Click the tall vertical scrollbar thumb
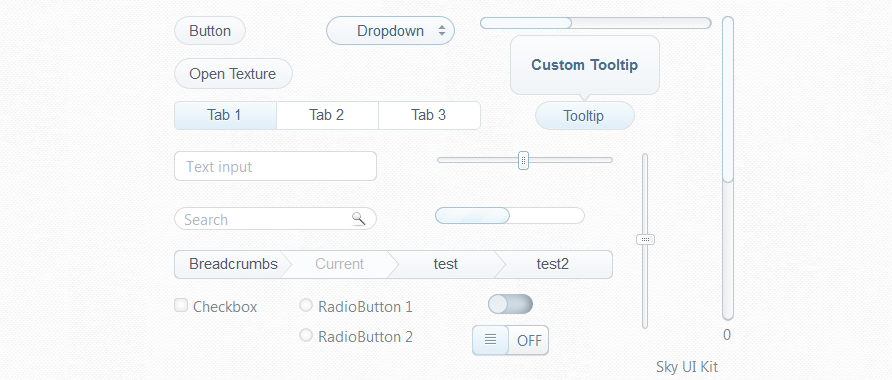 pos(728,99)
